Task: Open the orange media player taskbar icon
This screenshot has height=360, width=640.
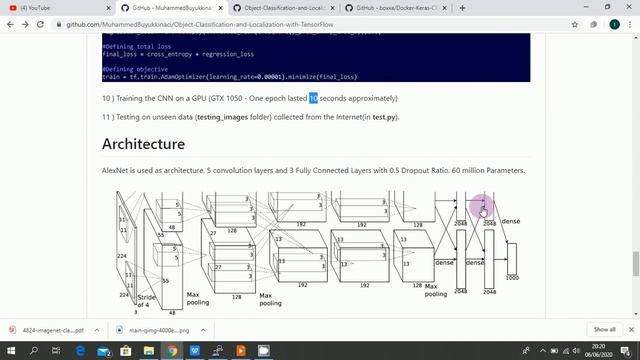Action: pos(241,351)
